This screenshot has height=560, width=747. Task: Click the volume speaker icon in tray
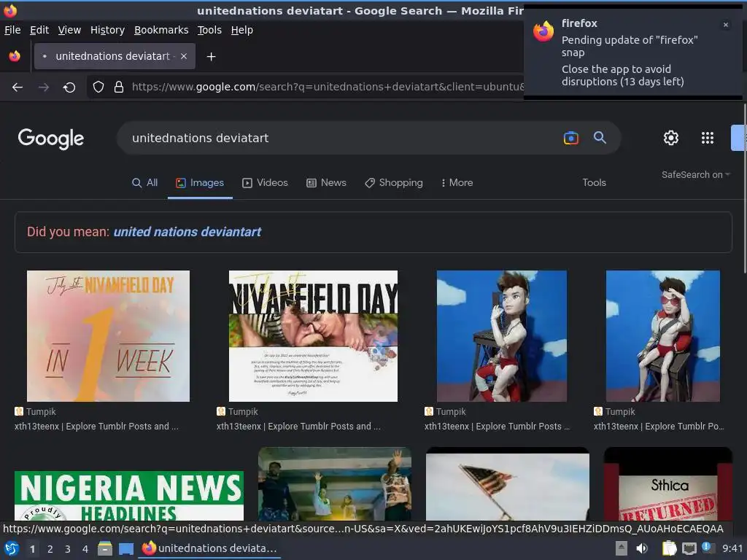pos(642,548)
